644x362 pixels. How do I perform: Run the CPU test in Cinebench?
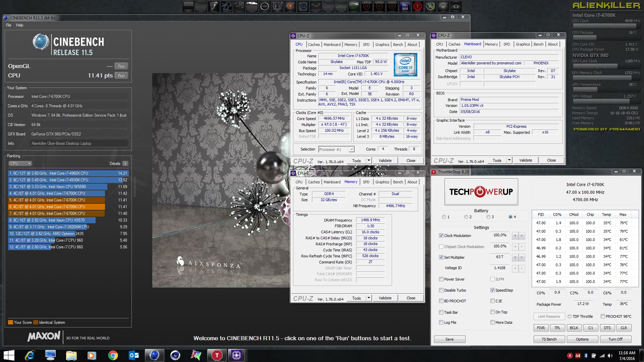point(121,76)
